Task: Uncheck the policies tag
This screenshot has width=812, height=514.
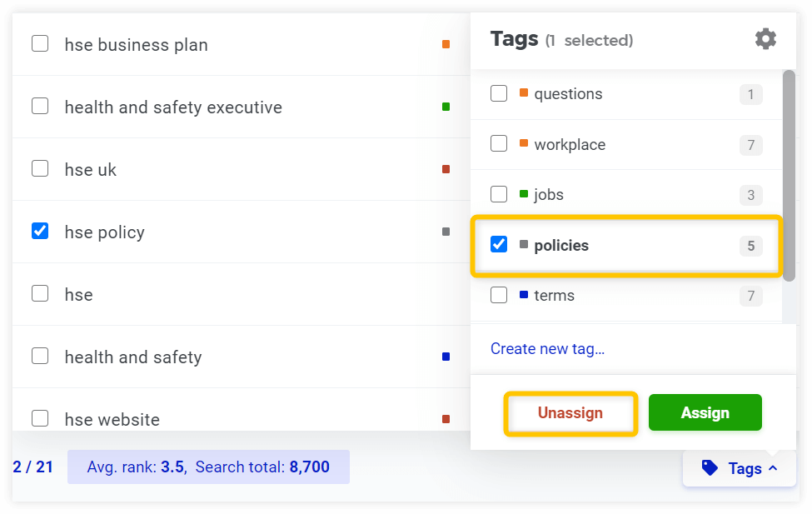Action: pos(498,244)
